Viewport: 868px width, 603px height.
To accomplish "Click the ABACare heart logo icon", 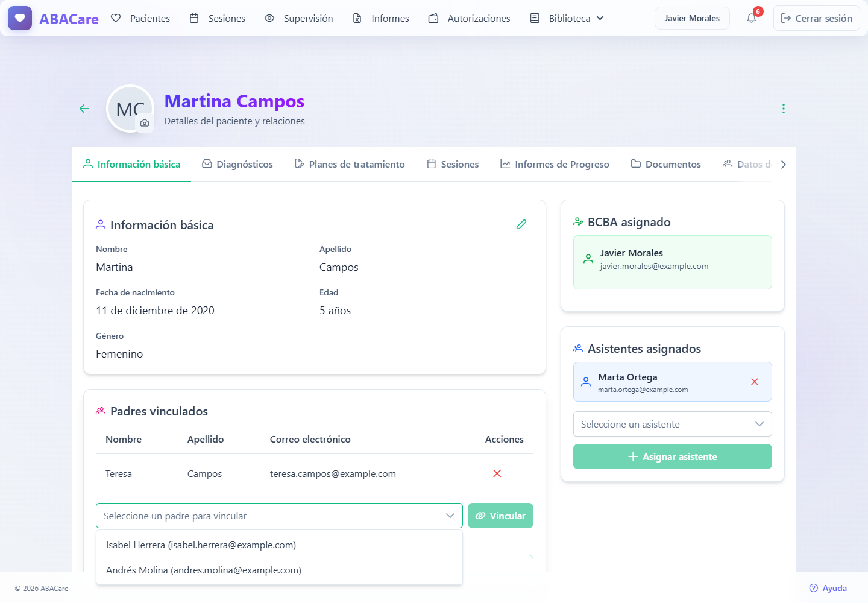I will tap(20, 18).
